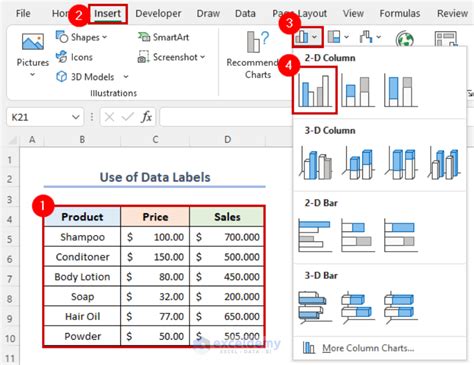
Task: Select 3-D Clustered Bar chart
Action: 315,308
